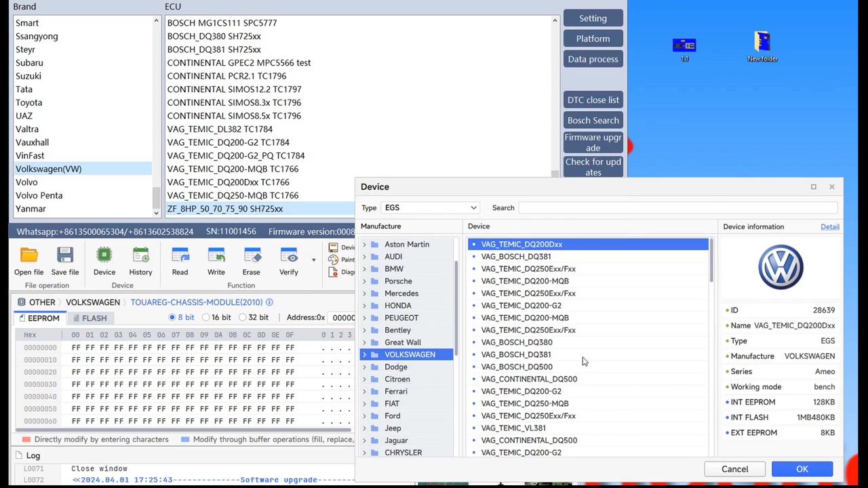Expand the Dodge manufacturer node
Image resolution: width=868 pixels, height=488 pixels.
tap(365, 367)
